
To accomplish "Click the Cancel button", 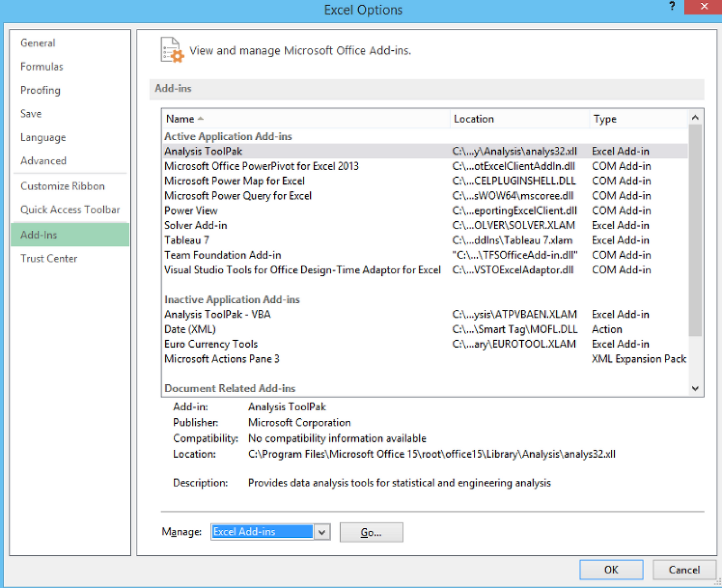I will (684, 570).
